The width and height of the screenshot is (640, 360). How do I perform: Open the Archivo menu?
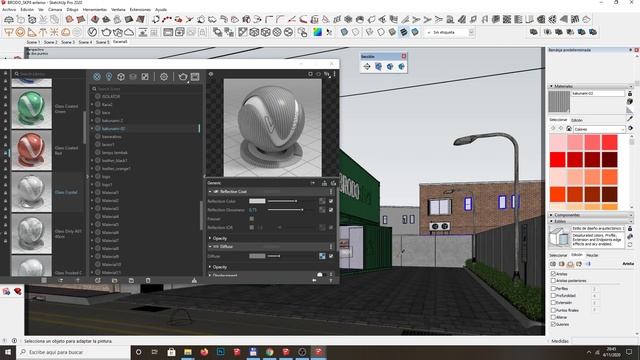click(x=9, y=9)
